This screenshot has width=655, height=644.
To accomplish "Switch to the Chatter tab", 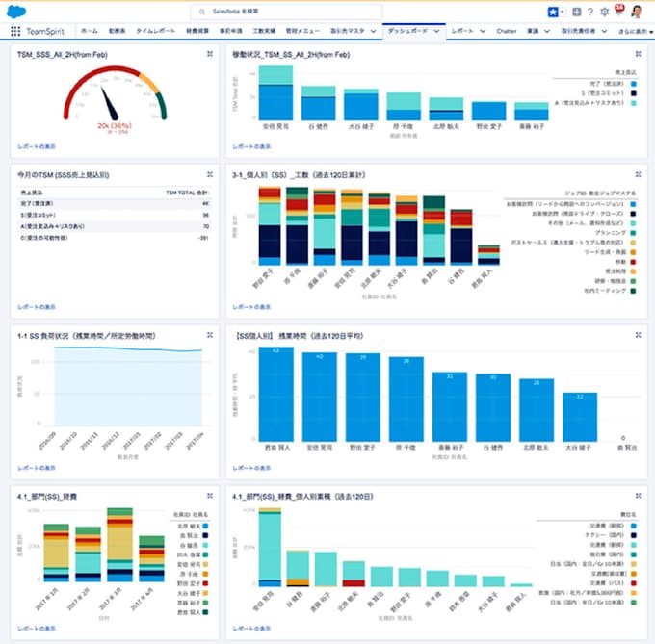I will coord(506,32).
